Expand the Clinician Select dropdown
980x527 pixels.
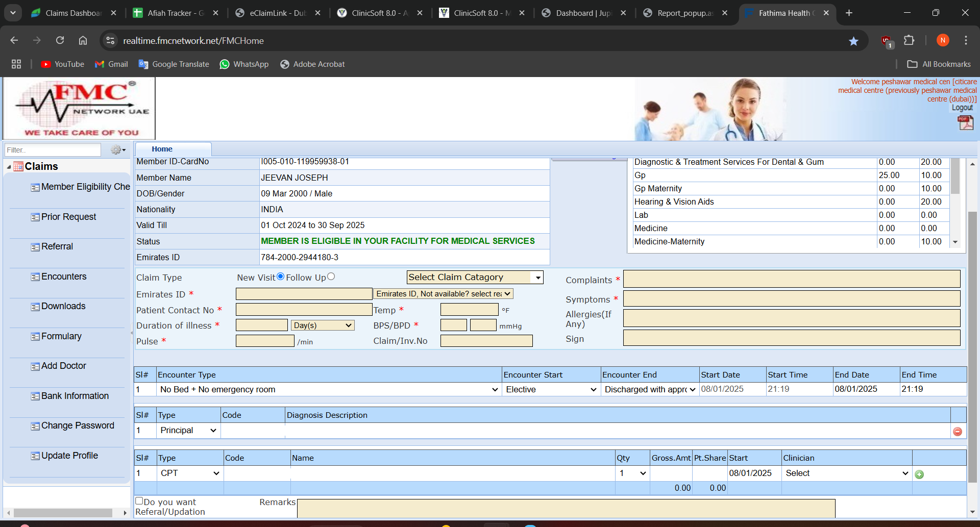tap(847, 473)
